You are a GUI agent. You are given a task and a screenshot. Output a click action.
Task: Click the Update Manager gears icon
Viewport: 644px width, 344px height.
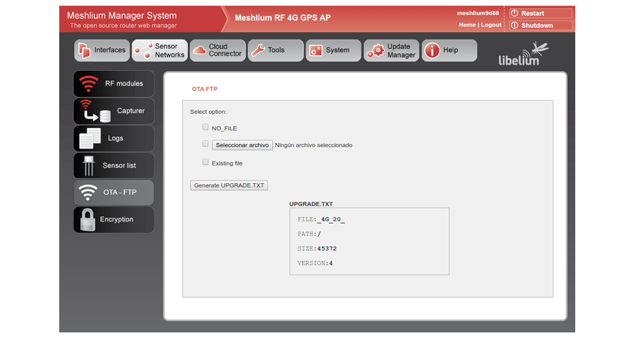375,50
